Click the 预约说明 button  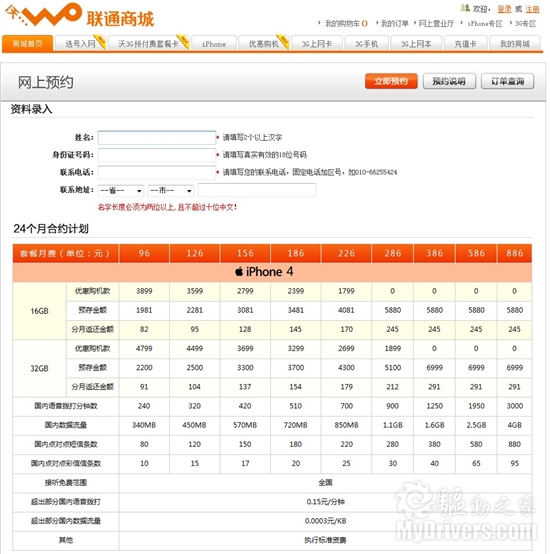point(449,81)
